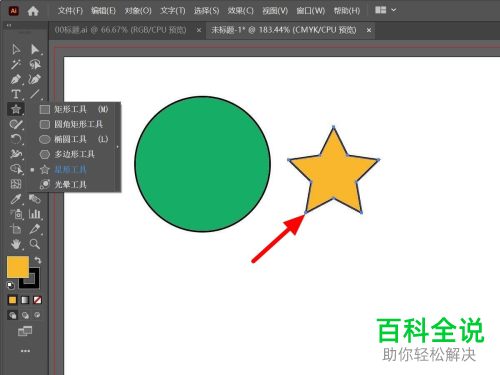Open the 文字(T) menu
The height and width of the screenshot is (375, 500).
pyautogui.click(x=173, y=11)
